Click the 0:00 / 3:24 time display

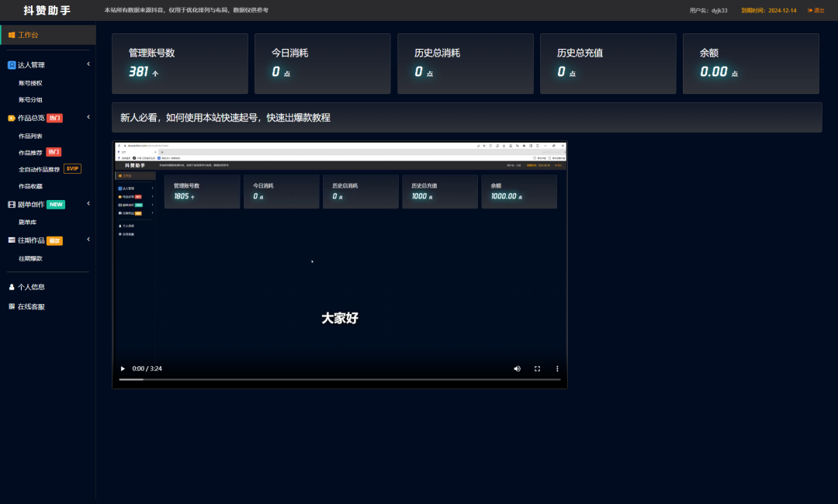coord(147,368)
